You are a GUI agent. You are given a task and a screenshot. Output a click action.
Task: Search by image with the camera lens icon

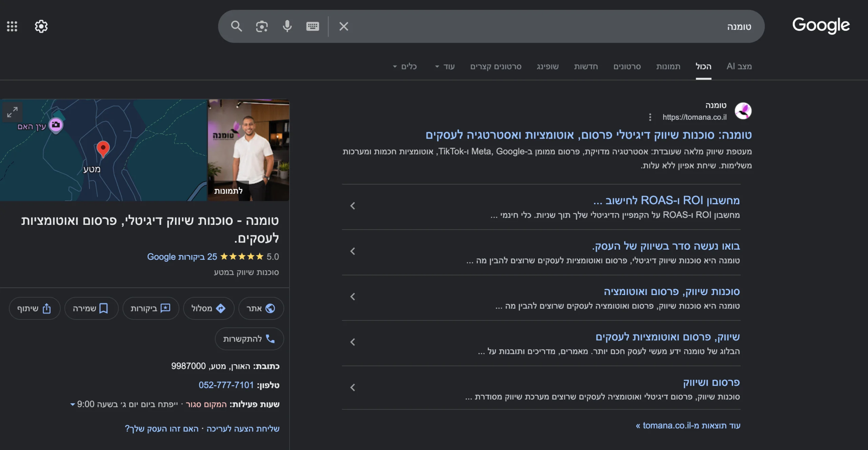pyautogui.click(x=262, y=26)
